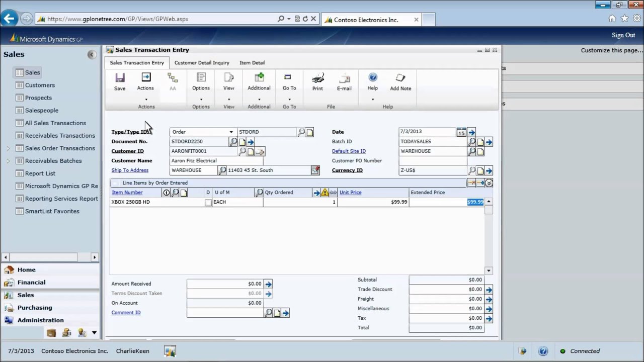Expand the Go To dropdown arrow

click(x=289, y=100)
